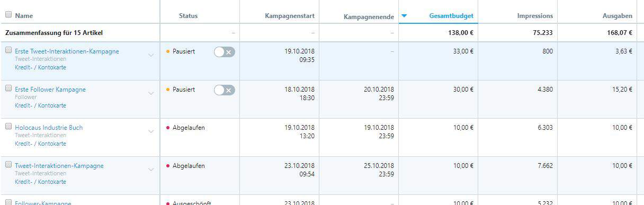644x205 pixels.
Task: Sort by the Impressions column header
Action: tap(535, 16)
